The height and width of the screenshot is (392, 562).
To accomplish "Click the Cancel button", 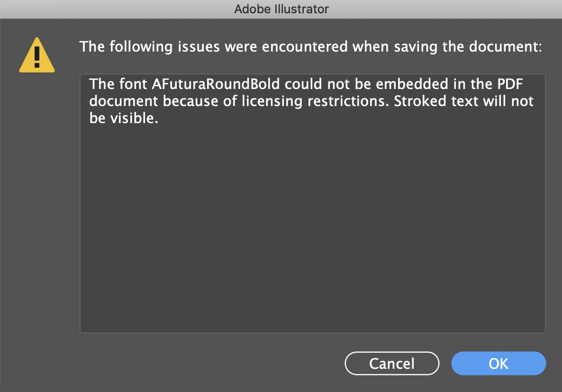I will pyautogui.click(x=392, y=364).
